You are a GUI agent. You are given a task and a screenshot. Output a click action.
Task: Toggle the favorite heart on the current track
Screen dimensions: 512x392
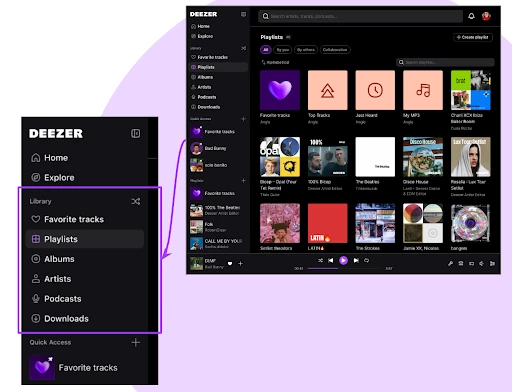[230, 264]
